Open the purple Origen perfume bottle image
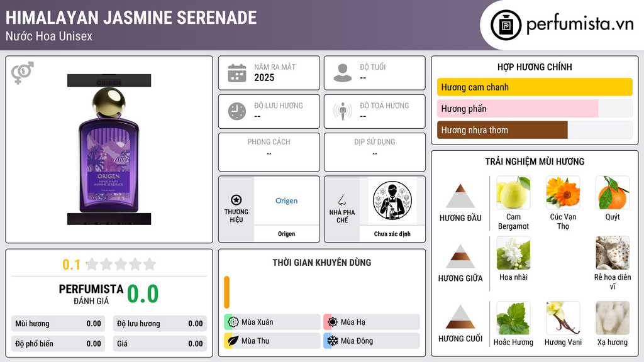The width and height of the screenshot is (644, 362). point(109,150)
